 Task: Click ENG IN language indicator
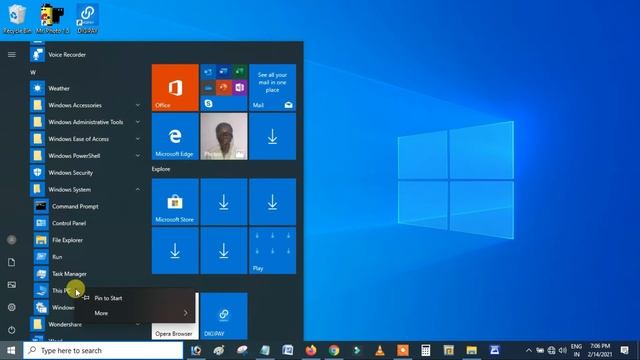[576, 350]
